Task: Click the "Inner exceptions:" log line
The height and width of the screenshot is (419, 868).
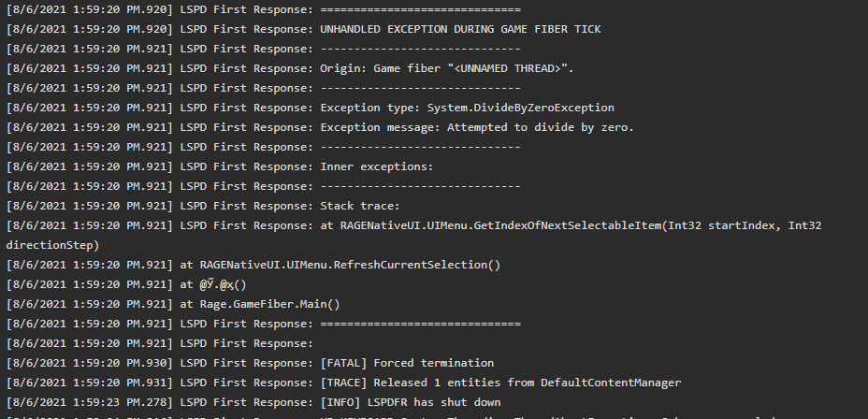Action: point(377,166)
